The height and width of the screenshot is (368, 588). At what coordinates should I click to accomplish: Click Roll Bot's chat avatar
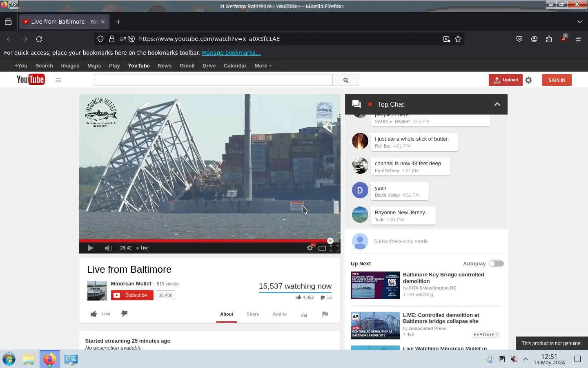[360, 141]
